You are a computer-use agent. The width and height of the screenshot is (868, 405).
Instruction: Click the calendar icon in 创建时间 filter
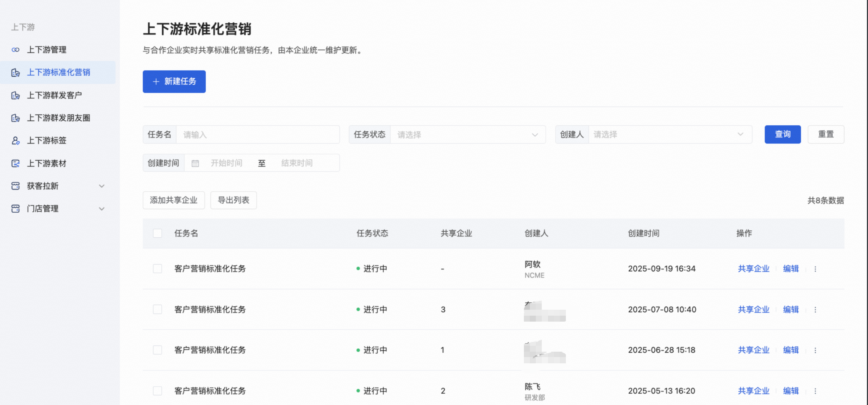click(195, 163)
